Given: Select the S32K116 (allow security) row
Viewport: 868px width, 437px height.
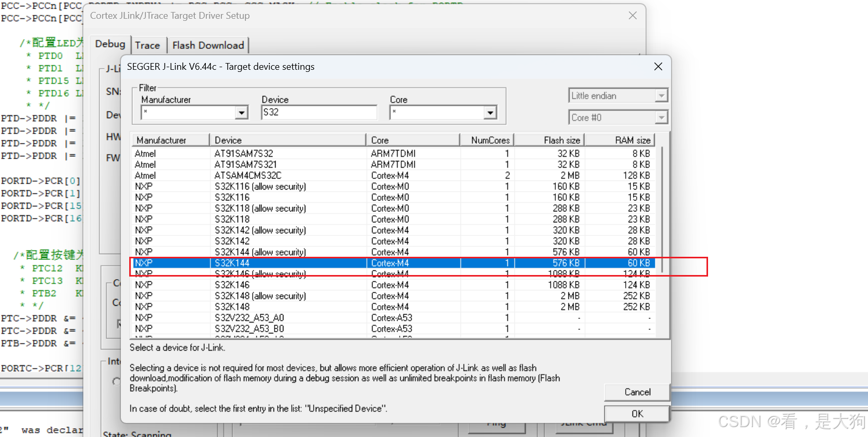Looking at the screenshot, I should 393,186.
